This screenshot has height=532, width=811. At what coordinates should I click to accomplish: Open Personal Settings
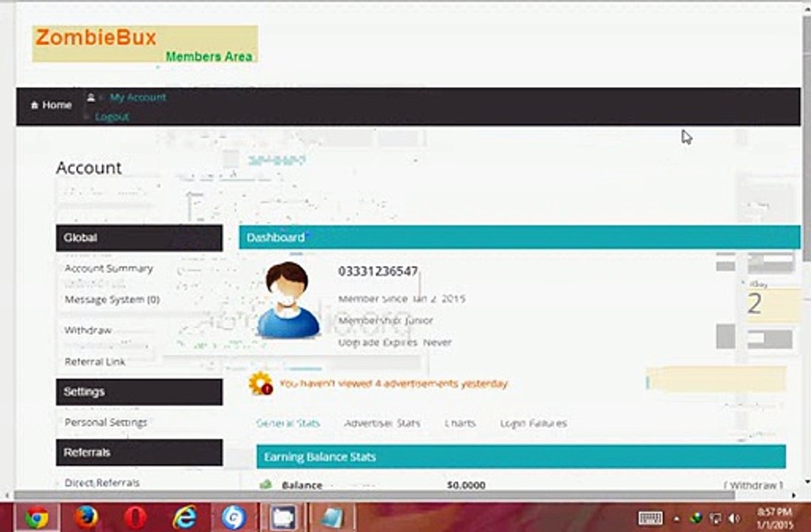point(106,423)
